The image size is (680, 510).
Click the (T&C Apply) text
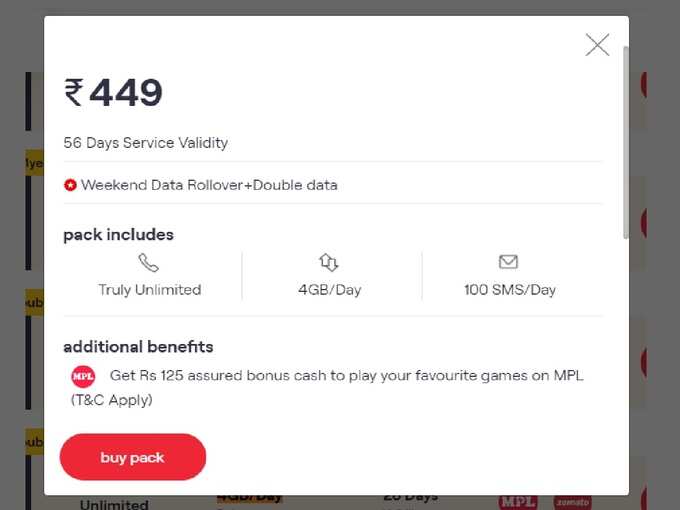click(111, 400)
